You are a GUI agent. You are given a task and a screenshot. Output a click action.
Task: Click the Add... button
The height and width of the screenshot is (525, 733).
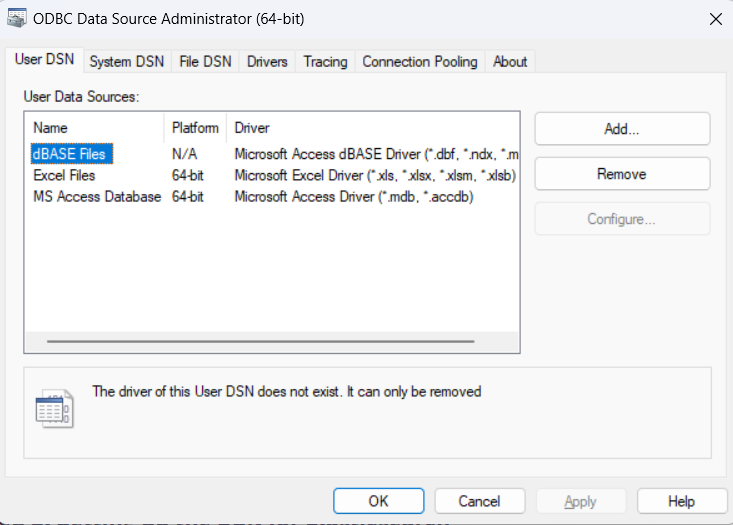[622, 129]
